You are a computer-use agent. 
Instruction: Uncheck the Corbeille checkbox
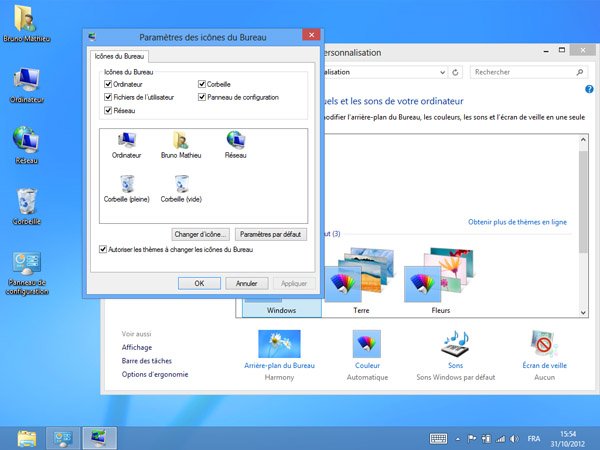202,84
